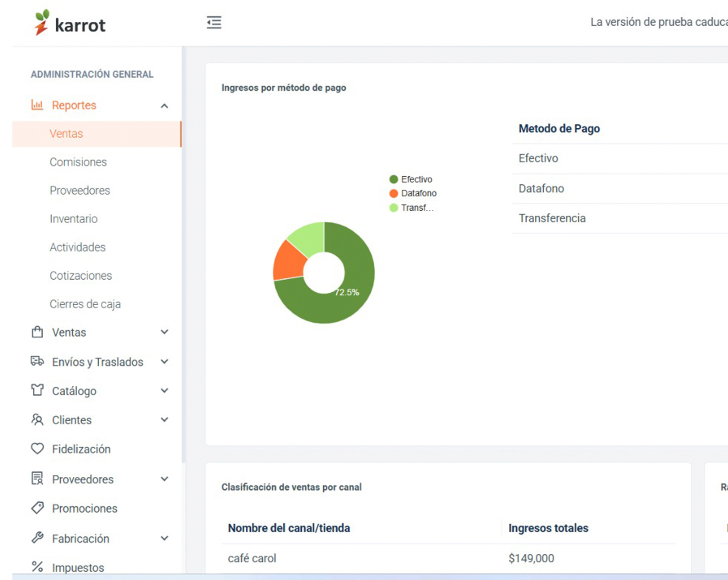Open the Ventas report submenu item

(x=97, y=134)
